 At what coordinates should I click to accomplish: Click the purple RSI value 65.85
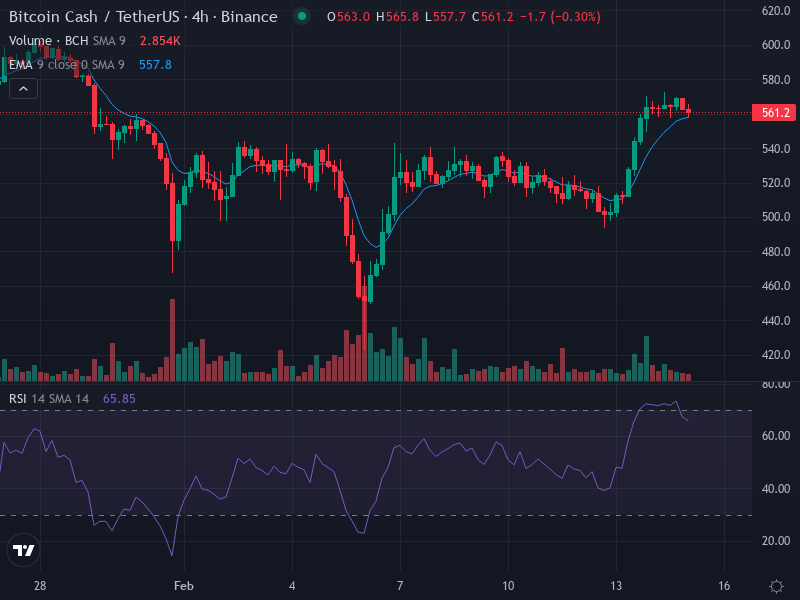(x=118, y=397)
